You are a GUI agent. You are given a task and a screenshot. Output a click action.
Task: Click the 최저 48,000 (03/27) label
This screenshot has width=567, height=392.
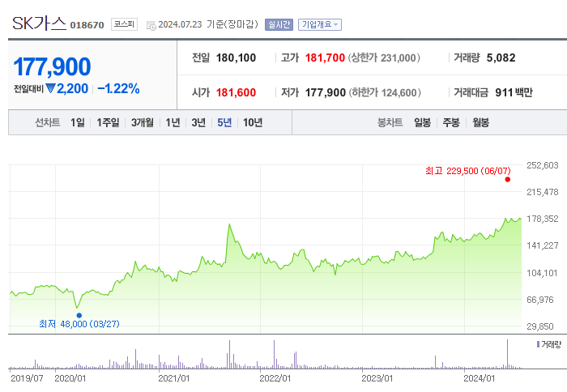click(79, 324)
